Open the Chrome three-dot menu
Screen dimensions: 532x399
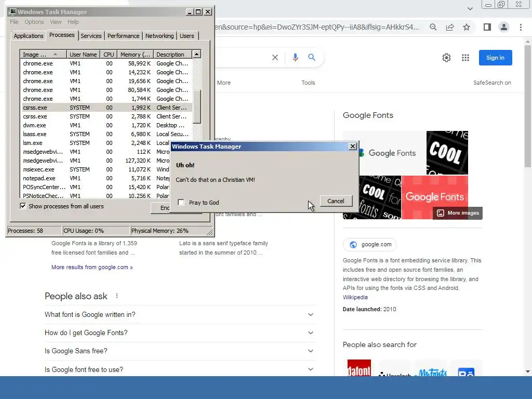point(521,27)
